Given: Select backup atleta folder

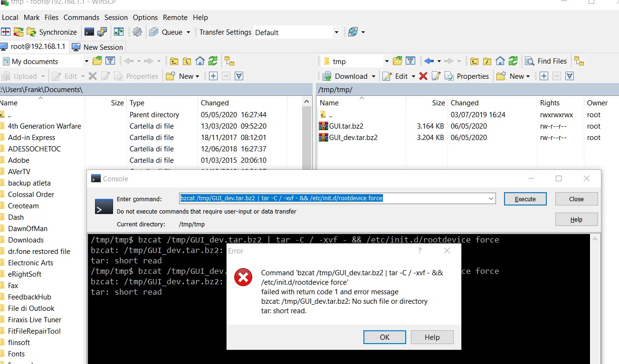Looking at the screenshot, I should [x=29, y=183].
